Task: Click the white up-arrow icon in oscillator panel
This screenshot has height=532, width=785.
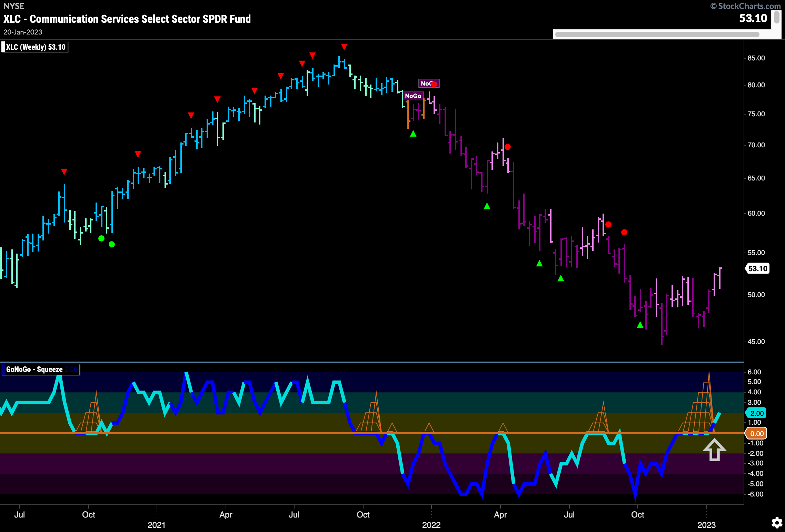Action: click(714, 450)
